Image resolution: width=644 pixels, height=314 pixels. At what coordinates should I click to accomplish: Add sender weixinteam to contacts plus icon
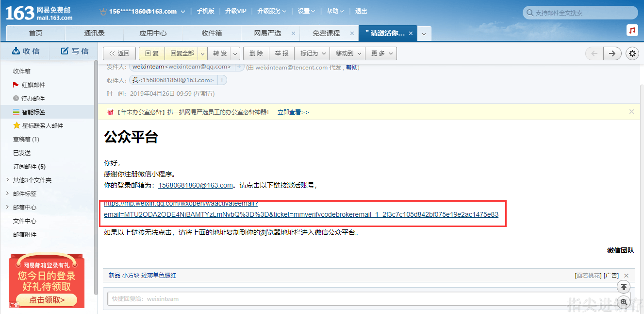tap(240, 67)
